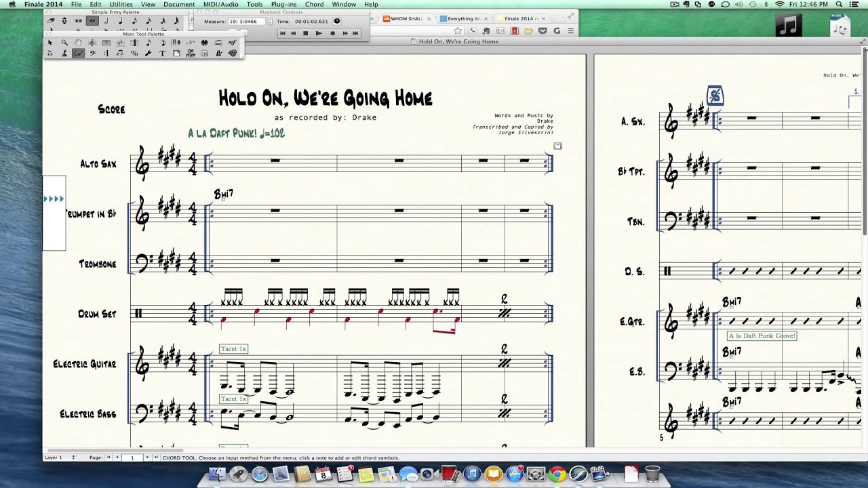Open the Document menu
868x488 pixels.
[x=179, y=4]
